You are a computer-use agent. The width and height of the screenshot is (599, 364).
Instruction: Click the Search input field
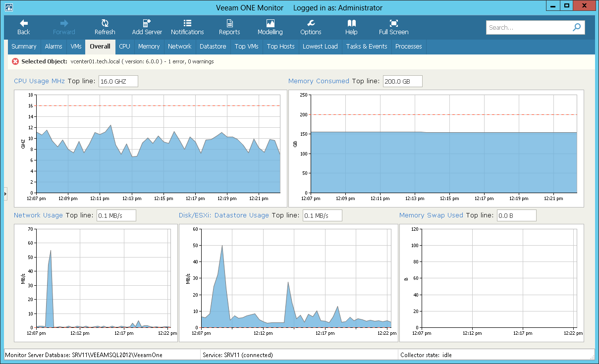(529, 28)
